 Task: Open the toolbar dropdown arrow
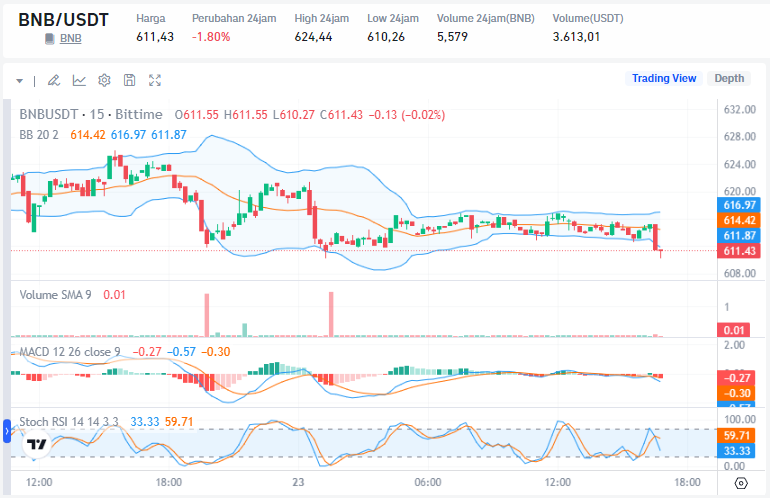20,81
